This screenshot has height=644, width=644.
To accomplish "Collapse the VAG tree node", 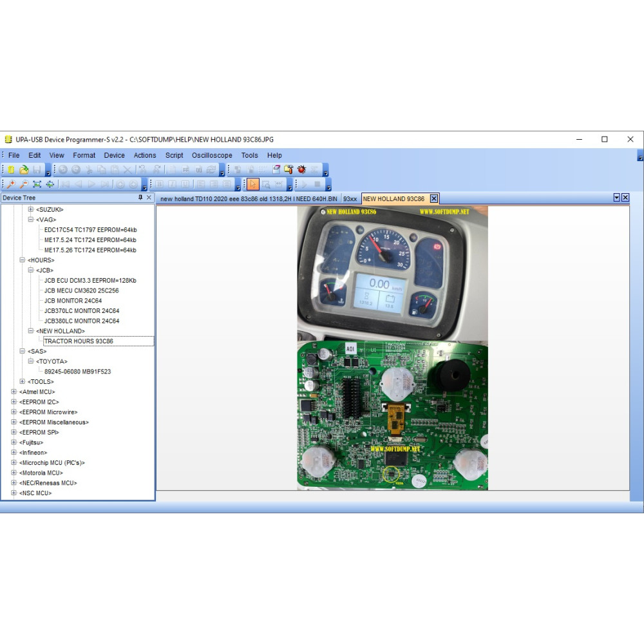I will [31, 220].
